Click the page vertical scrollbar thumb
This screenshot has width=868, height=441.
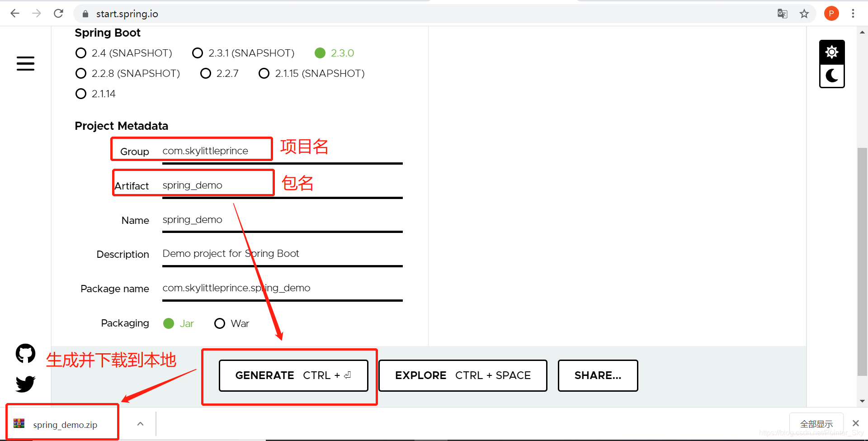click(862, 261)
